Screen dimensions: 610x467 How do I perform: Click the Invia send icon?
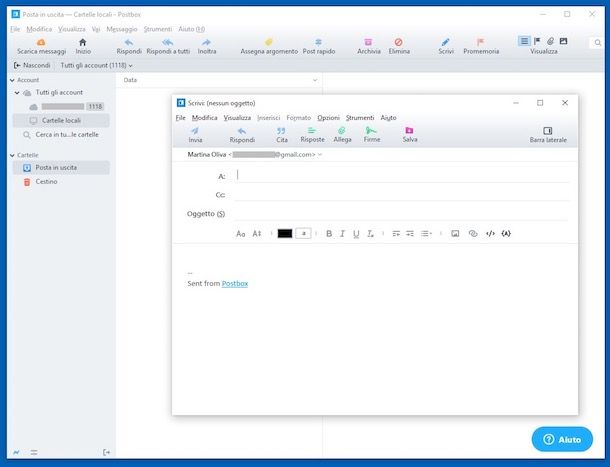[195, 134]
